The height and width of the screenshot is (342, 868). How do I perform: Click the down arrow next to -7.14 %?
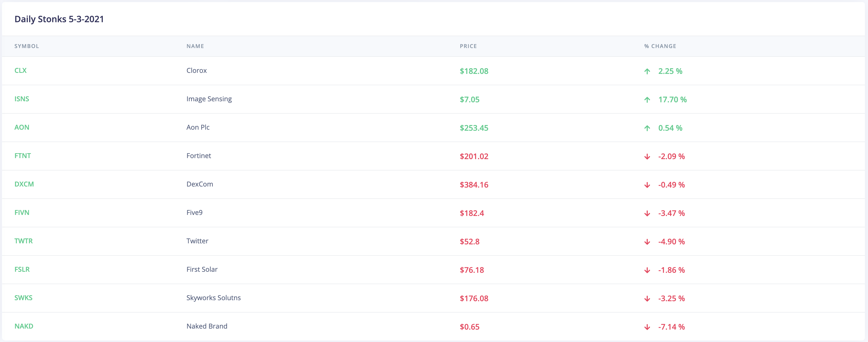(647, 327)
